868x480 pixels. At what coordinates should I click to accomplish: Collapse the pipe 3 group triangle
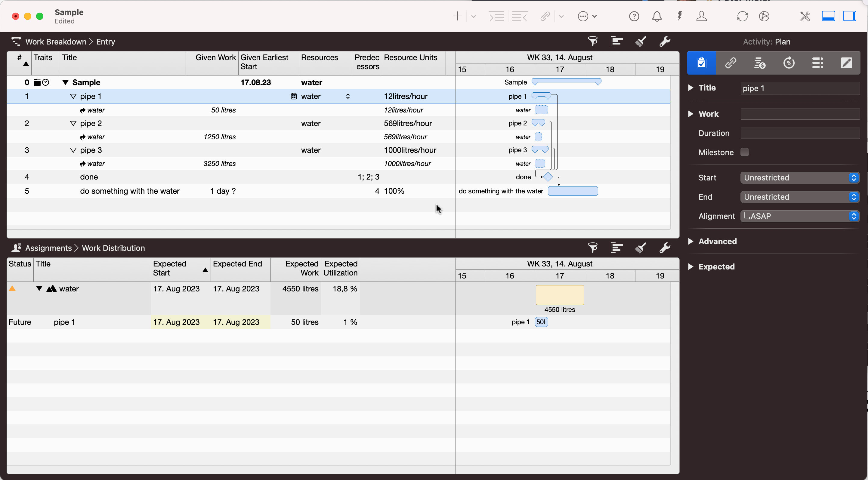[x=73, y=150]
